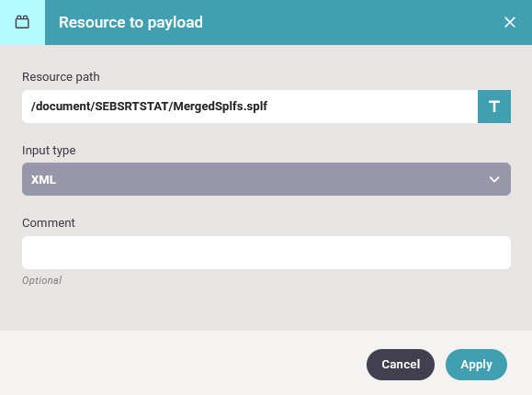Click the Resource path label
The image size is (532, 395).
coord(61,77)
